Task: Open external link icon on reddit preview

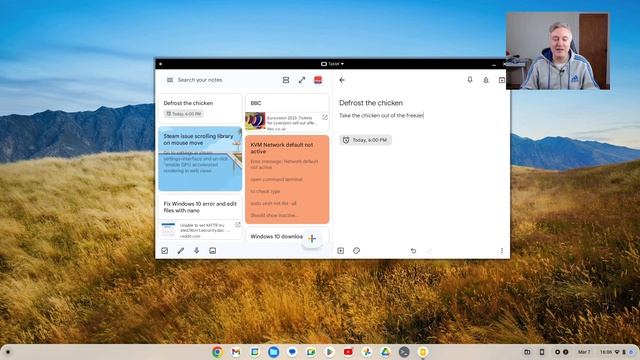Action: pyautogui.click(x=238, y=225)
